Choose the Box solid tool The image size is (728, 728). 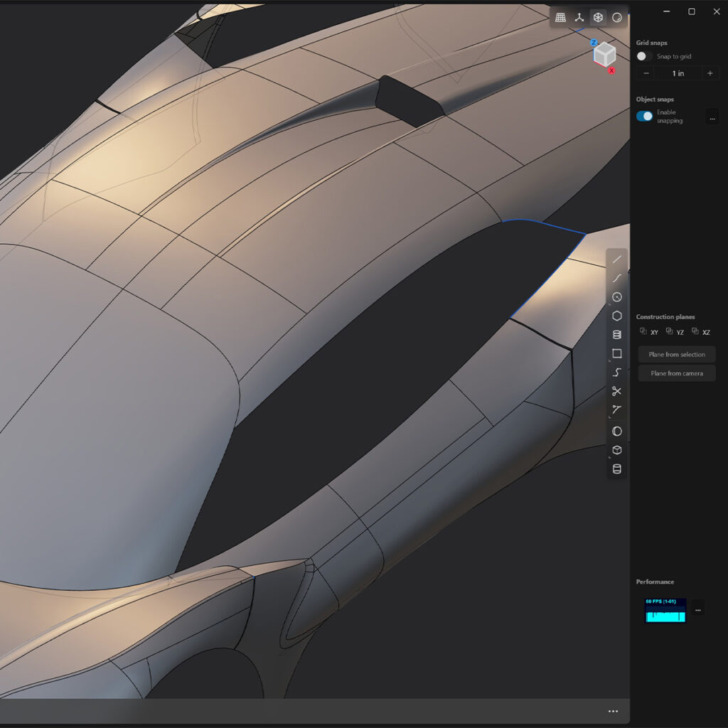tap(616, 450)
